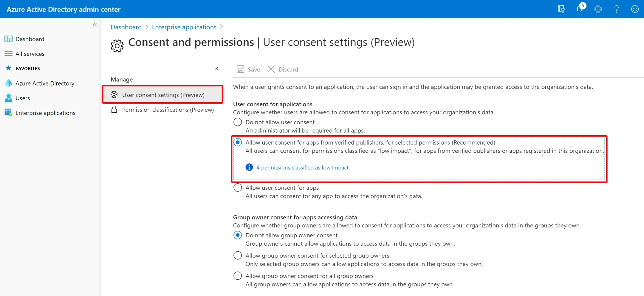Image resolution: width=644 pixels, height=296 pixels.
Task: Open the Dashboard menu item
Action: point(30,38)
